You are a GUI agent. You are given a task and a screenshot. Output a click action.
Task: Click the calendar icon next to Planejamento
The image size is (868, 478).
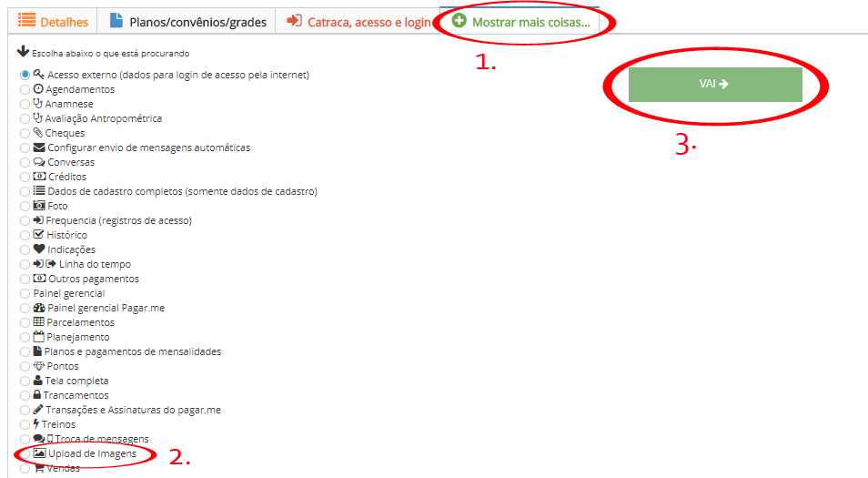(x=39, y=337)
